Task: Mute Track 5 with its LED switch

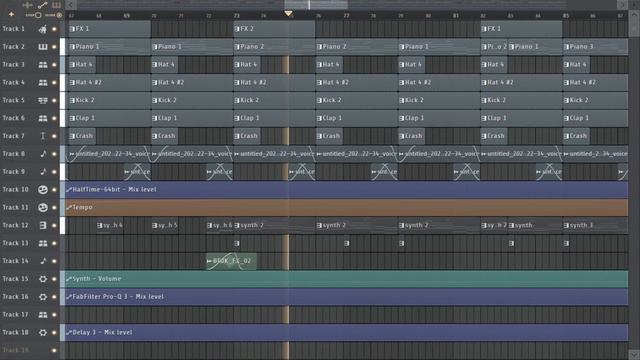Action: (54, 100)
